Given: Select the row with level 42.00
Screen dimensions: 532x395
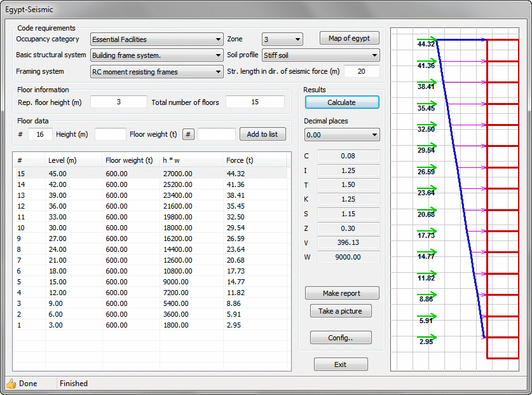Looking at the screenshot, I should click(151, 184).
